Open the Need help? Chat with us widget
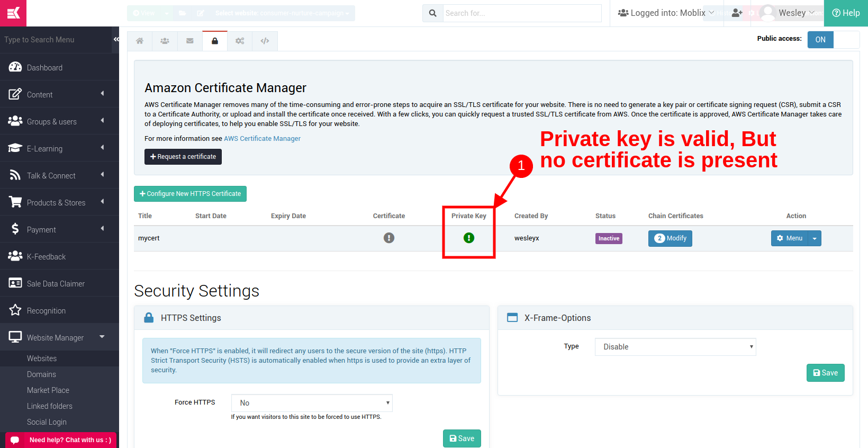The height and width of the screenshot is (448, 868). [61, 440]
